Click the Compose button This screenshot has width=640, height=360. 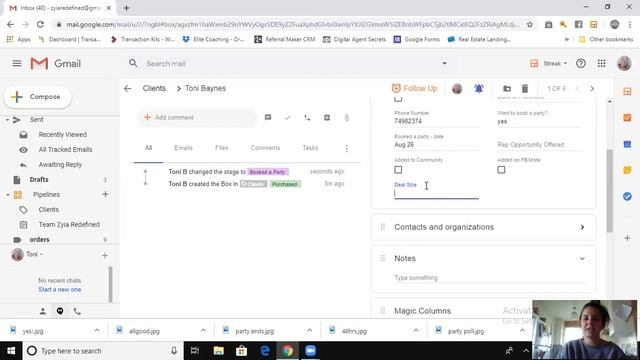tap(38, 97)
